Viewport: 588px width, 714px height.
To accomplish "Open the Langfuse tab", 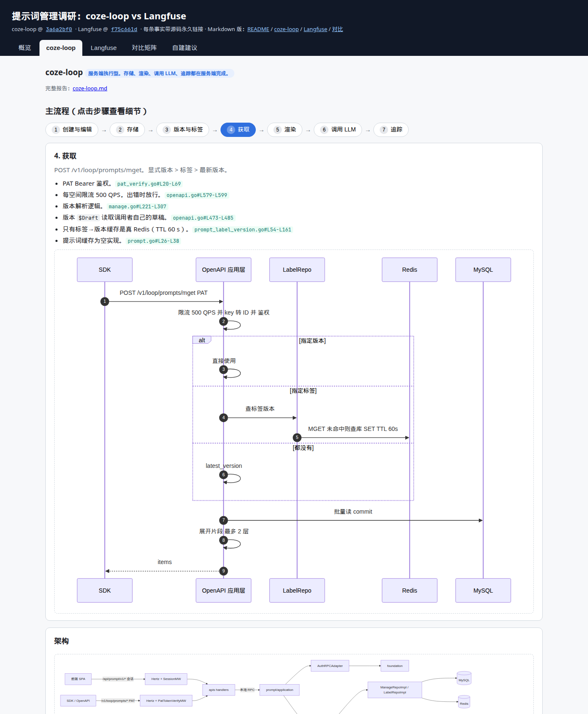I will (104, 48).
